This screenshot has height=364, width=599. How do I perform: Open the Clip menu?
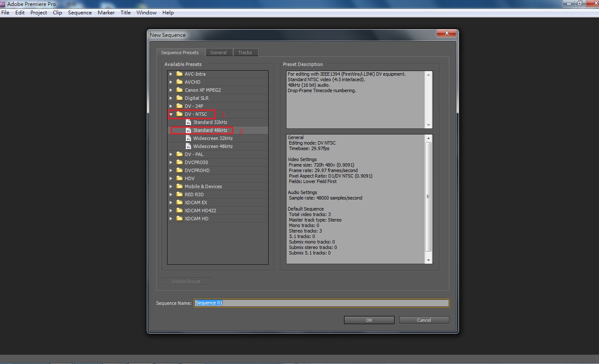click(58, 13)
